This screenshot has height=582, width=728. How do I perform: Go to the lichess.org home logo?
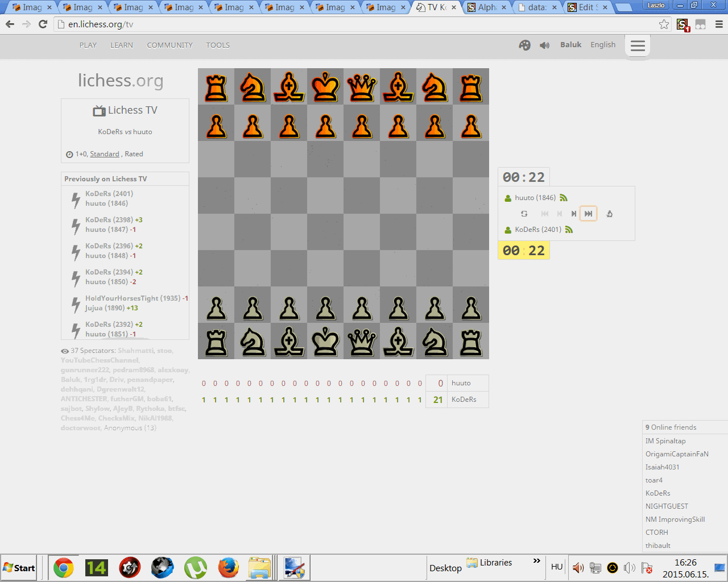pyautogui.click(x=121, y=81)
